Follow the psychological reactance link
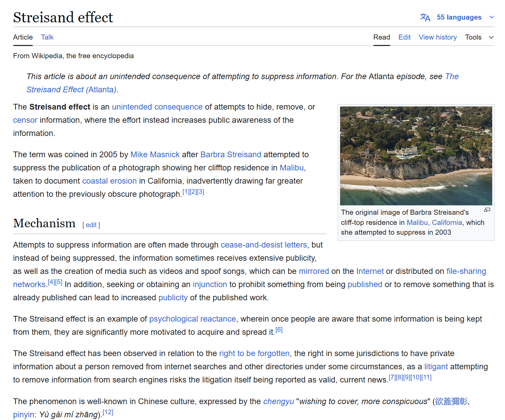Image resolution: width=505 pixels, height=420 pixels. [x=193, y=319]
